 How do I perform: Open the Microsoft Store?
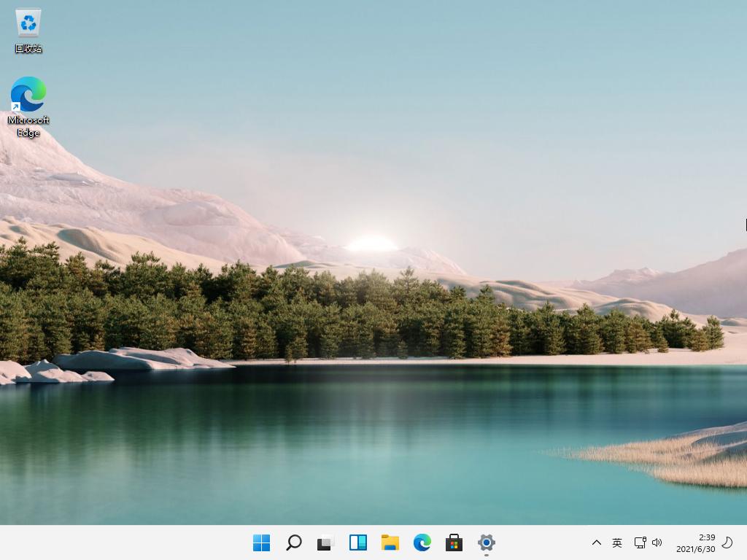[453, 542]
